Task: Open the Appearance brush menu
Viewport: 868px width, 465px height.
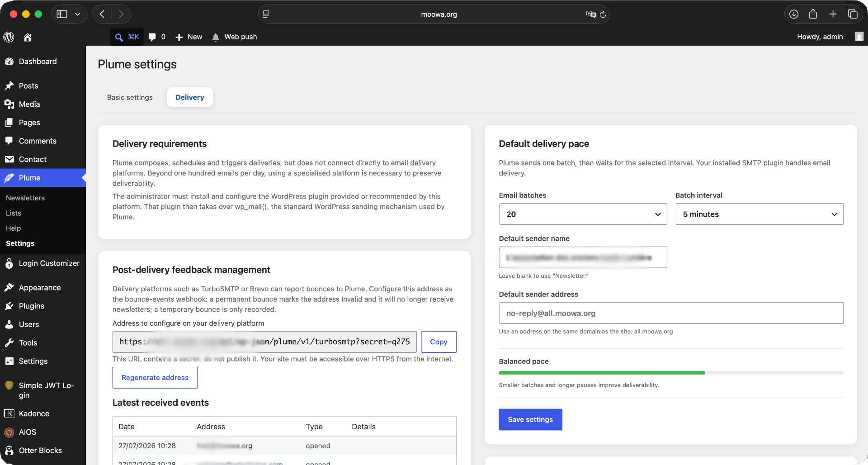Action: tap(43, 288)
